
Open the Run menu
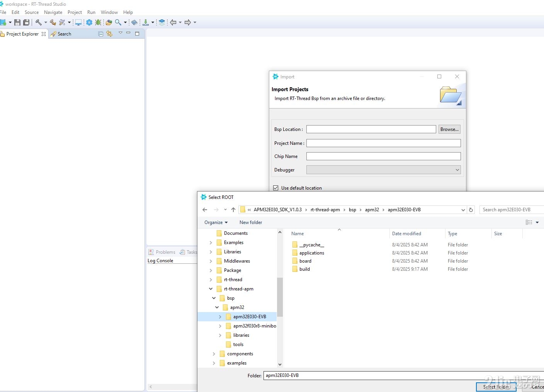click(x=91, y=12)
